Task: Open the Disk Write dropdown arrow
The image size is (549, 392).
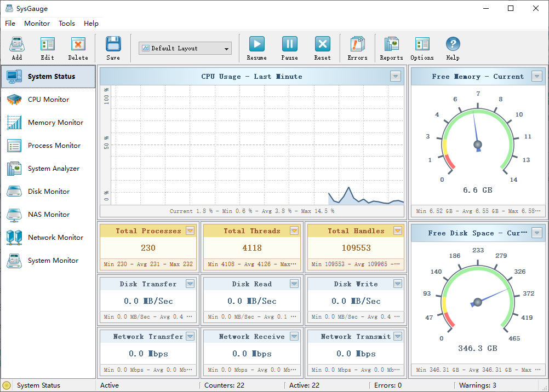Action: 397,284
